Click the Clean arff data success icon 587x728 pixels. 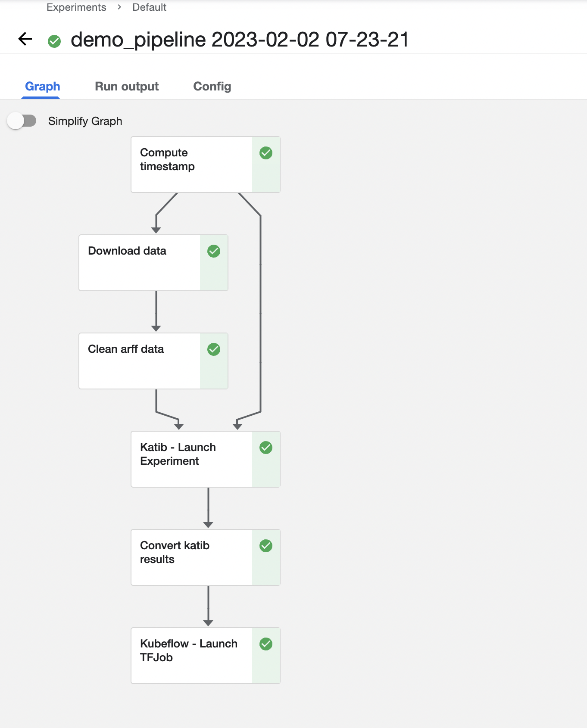coord(214,349)
